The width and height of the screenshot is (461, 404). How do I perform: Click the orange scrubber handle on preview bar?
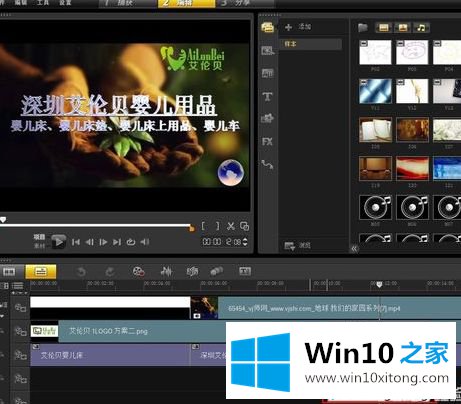click(191, 228)
